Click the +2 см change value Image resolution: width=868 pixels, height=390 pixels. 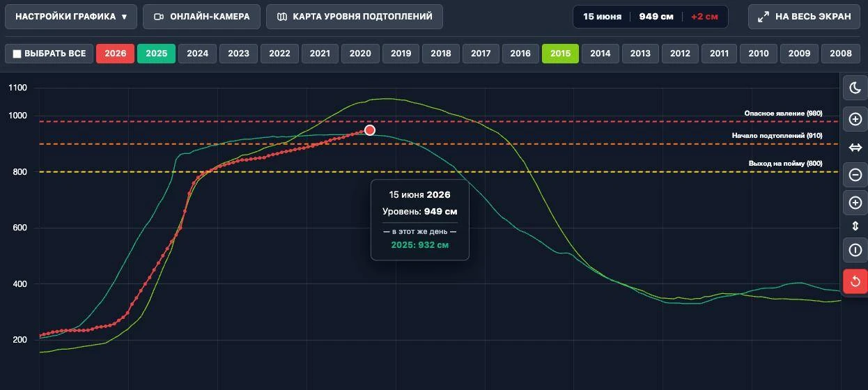tap(704, 17)
